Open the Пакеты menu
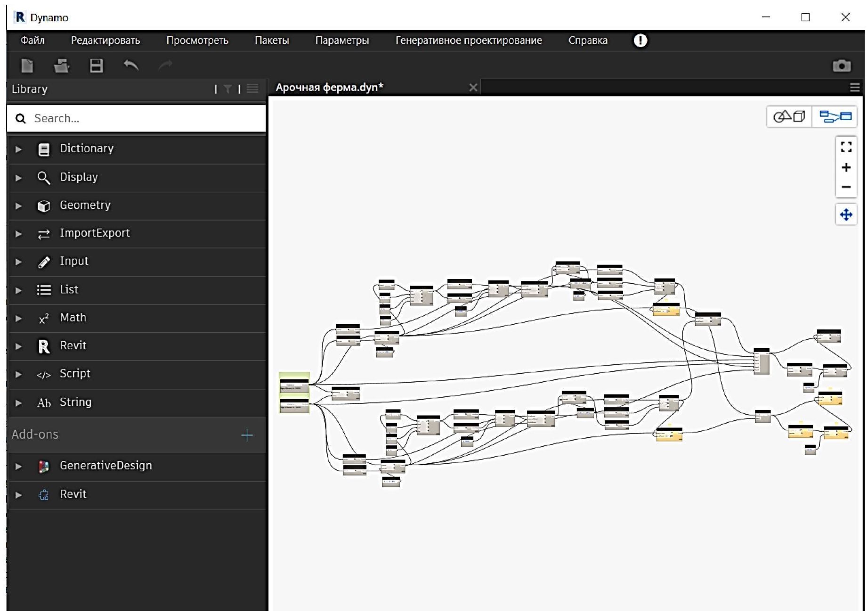Image resolution: width=868 pixels, height=615 pixels. coord(272,41)
